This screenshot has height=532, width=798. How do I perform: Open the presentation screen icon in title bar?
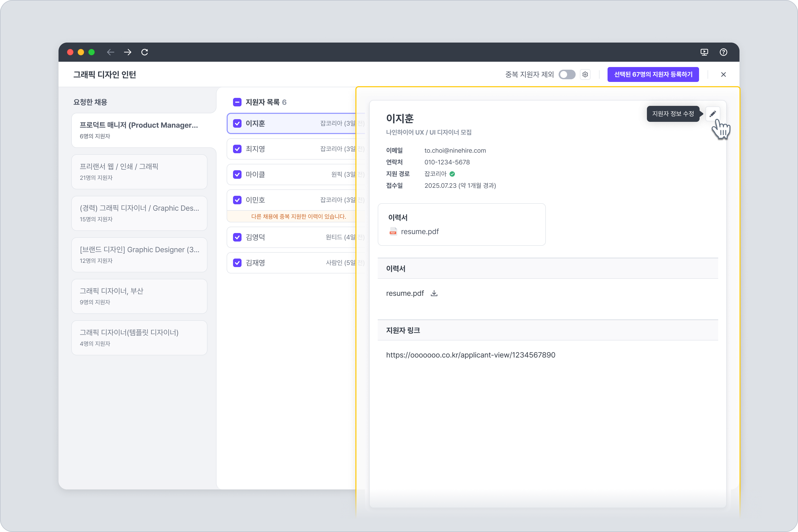pos(704,52)
